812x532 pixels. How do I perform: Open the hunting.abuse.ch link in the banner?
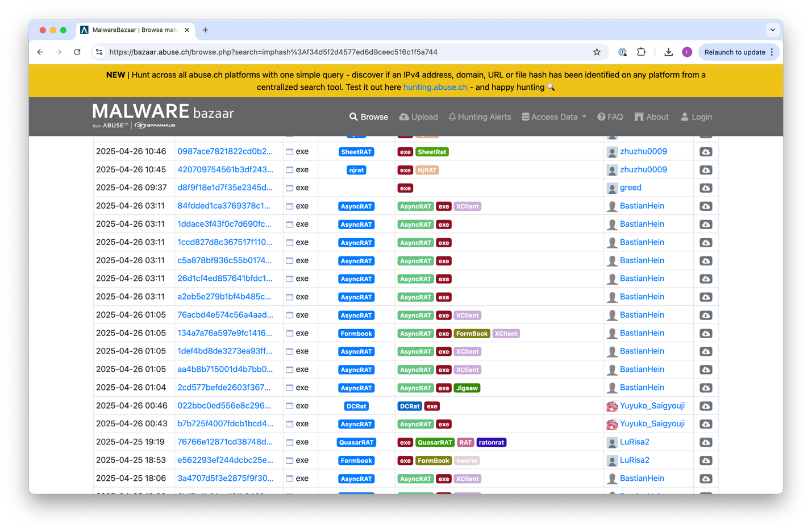click(435, 88)
